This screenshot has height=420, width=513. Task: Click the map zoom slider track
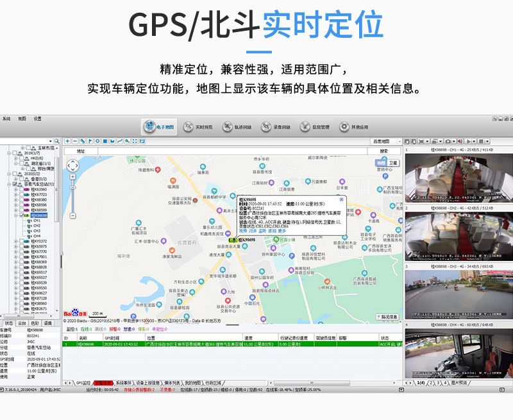(x=72, y=196)
